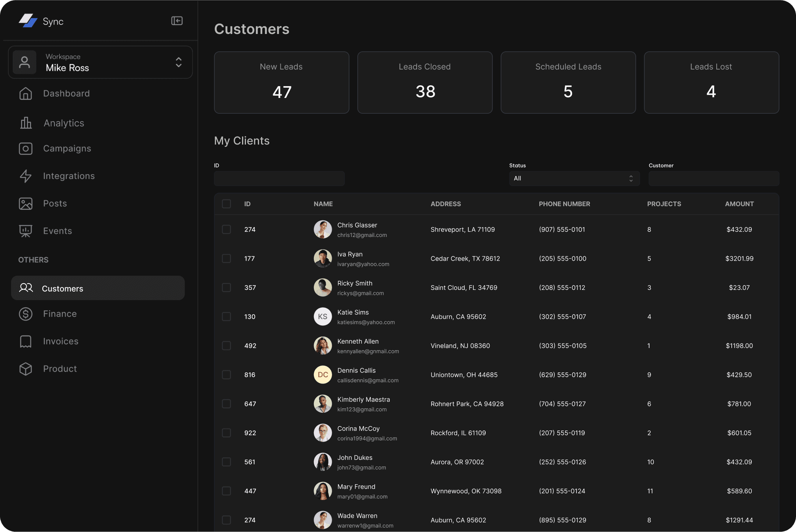Click the Analytics bar chart icon
This screenshot has width=796, height=532.
point(26,123)
